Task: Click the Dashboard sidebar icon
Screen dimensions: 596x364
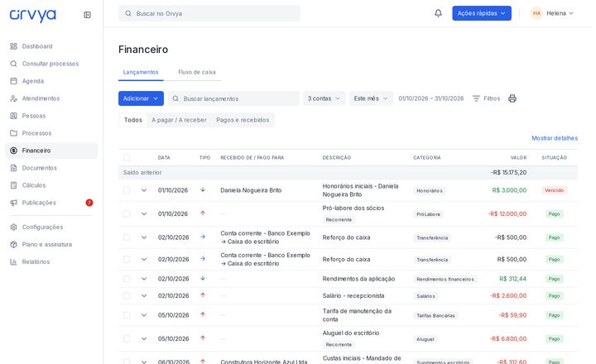Action: 14,46
